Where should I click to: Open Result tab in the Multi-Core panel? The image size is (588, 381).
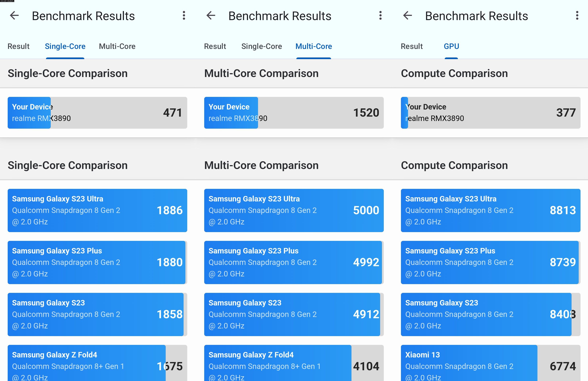coord(215,46)
